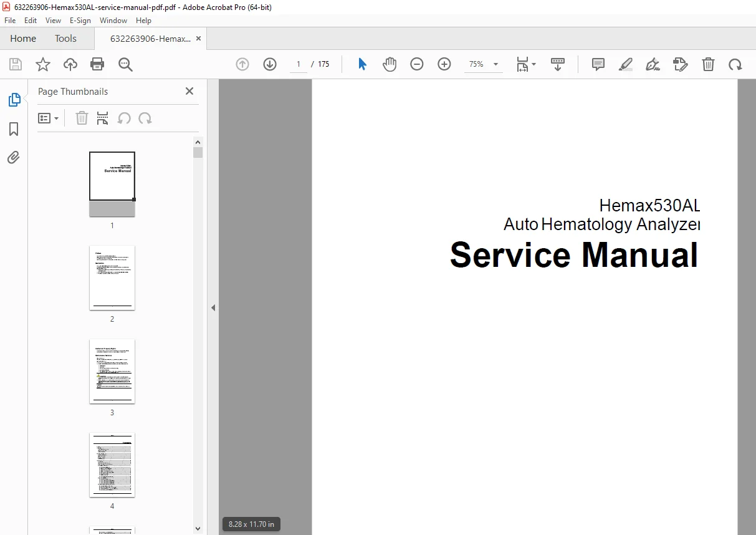This screenshot has height=535, width=756.
Task: Open the Window menu
Action: click(113, 21)
